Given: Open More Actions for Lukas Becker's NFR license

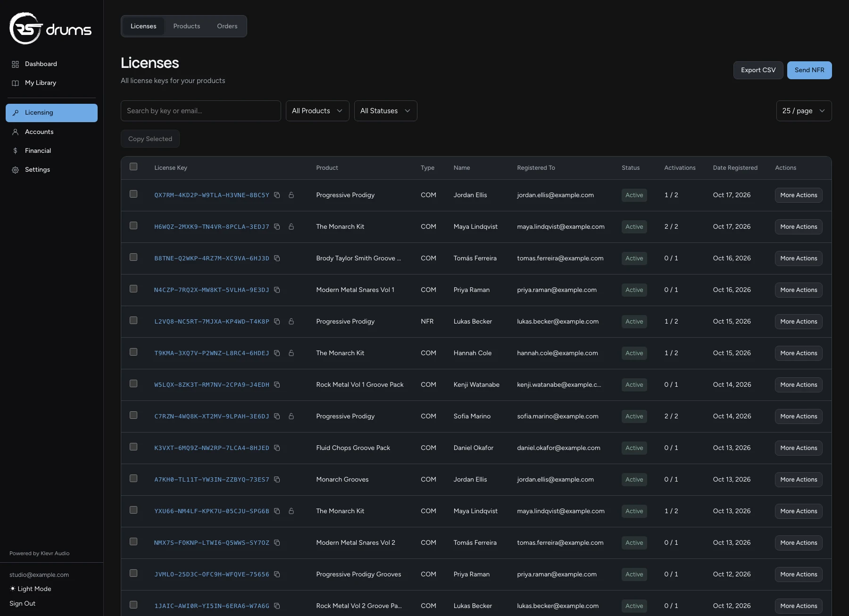Looking at the screenshot, I should pos(799,322).
